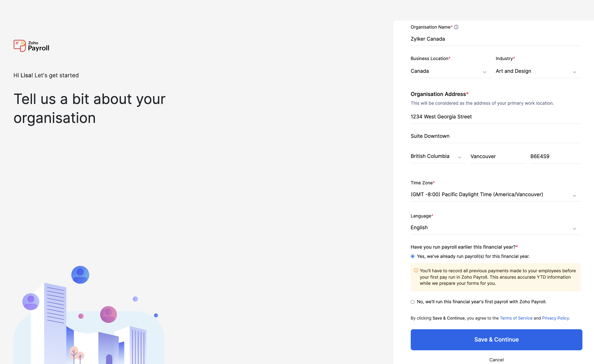This screenshot has width=594, height=364.
Task: Click Save & Continue
Action: [x=496, y=339]
